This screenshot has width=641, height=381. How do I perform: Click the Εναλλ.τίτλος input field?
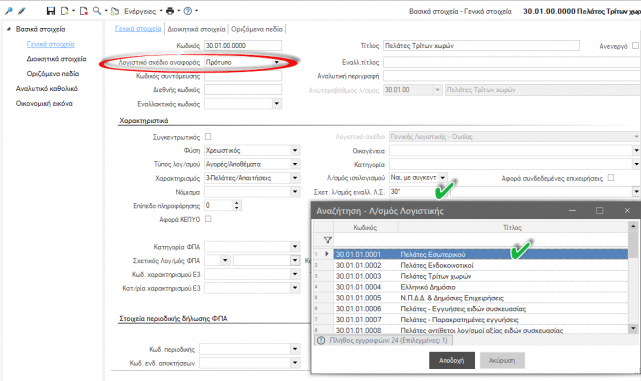(512, 63)
